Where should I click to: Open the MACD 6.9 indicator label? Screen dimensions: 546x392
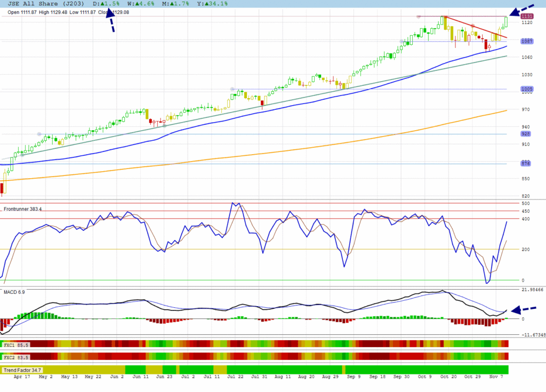coord(14,292)
